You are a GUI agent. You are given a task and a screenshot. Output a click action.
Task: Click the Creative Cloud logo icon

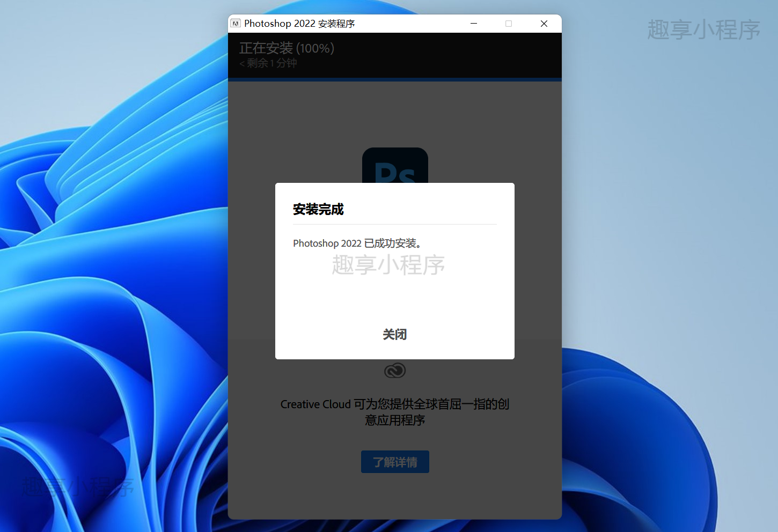click(395, 371)
